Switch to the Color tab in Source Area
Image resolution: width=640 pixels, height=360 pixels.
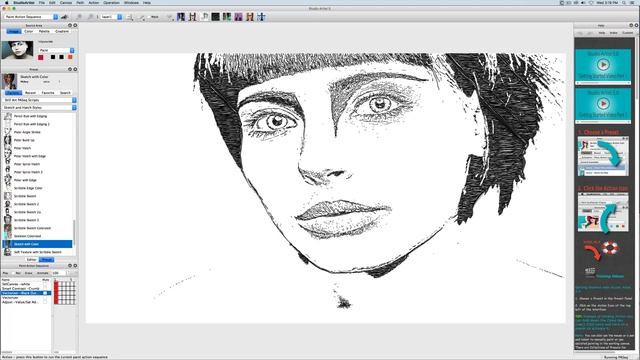tap(29, 31)
